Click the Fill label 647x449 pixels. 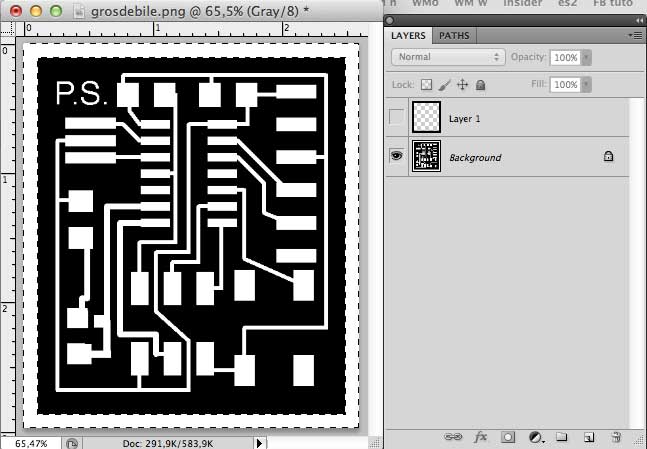click(x=539, y=84)
